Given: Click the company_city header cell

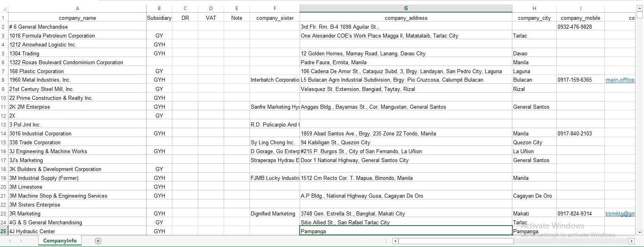Looking at the screenshot, I should (534, 18).
